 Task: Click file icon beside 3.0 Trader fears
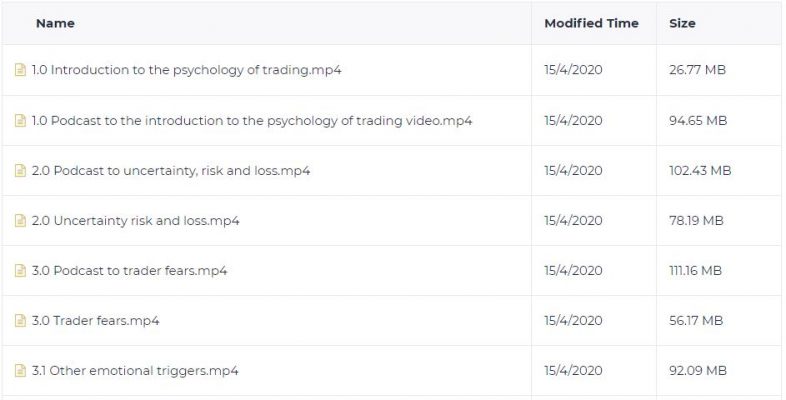pyautogui.click(x=20, y=320)
